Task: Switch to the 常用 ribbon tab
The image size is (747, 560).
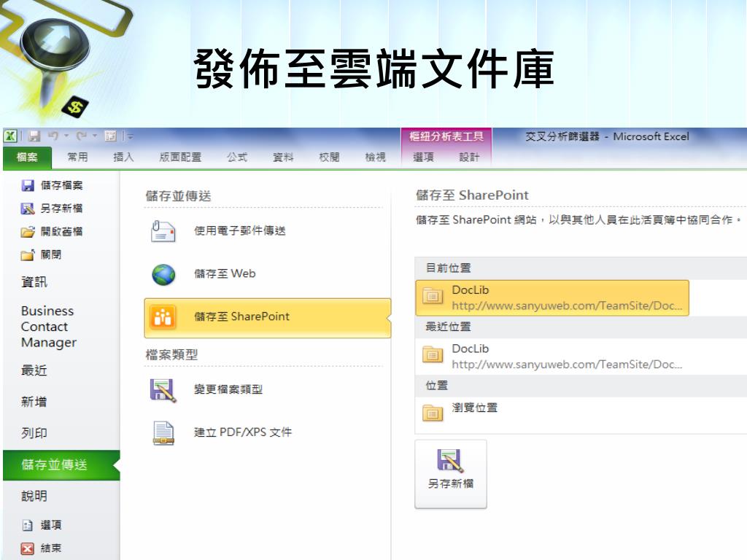Action: point(77,157)
